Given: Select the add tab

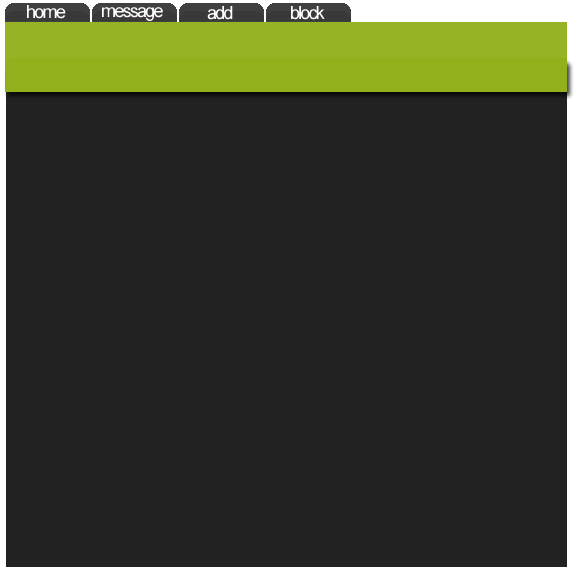Looking at the screenshot, I should point(221,12).
